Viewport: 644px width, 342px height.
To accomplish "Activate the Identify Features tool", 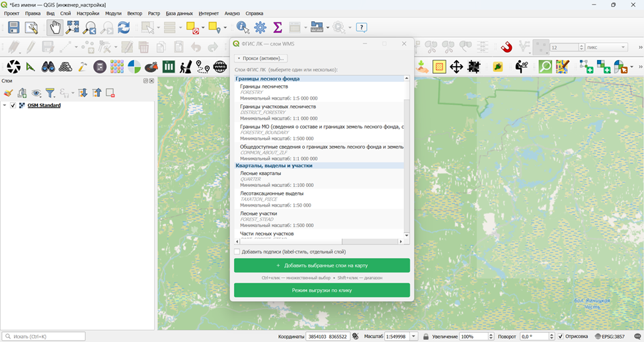I will pyautogui.click(x=243, y=28).
